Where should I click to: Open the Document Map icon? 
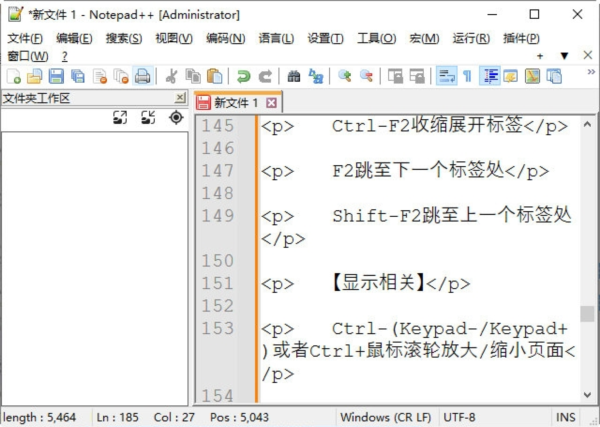pyautogui.click(x=533, y=76)
